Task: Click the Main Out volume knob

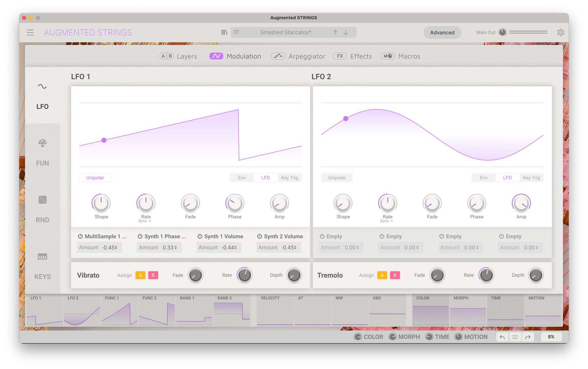Action: [502, 32]
